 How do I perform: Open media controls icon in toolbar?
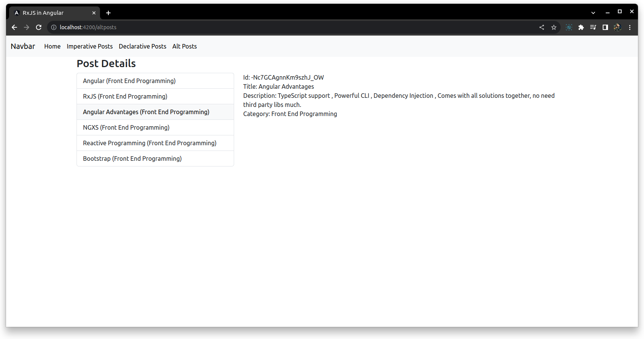click(x=593, y=27)
